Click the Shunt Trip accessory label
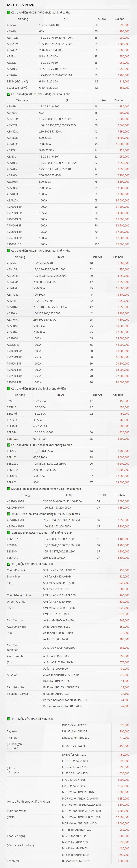Screen dimensions: 137x868 [13, 577]
